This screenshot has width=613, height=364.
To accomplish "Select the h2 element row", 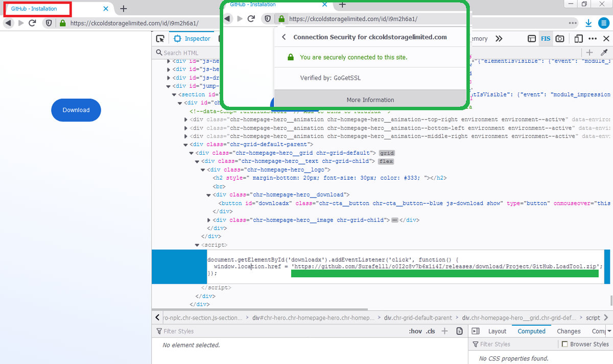I will coord(382,178).
